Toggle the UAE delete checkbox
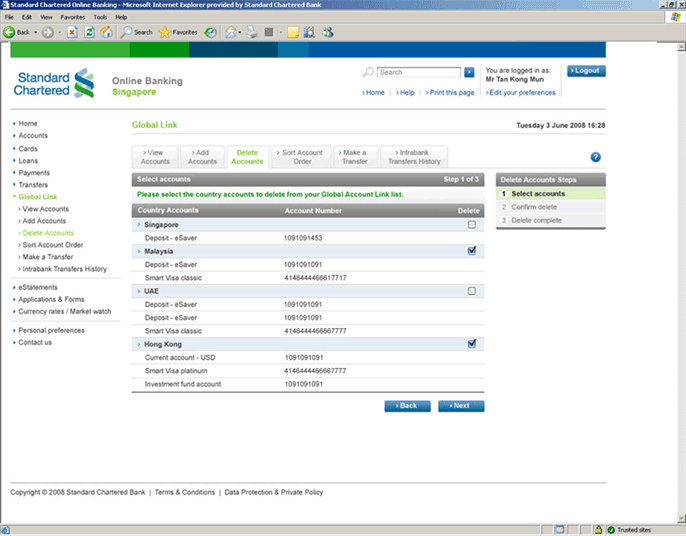This screenshot has height=536, width=686. coord(472,291)
